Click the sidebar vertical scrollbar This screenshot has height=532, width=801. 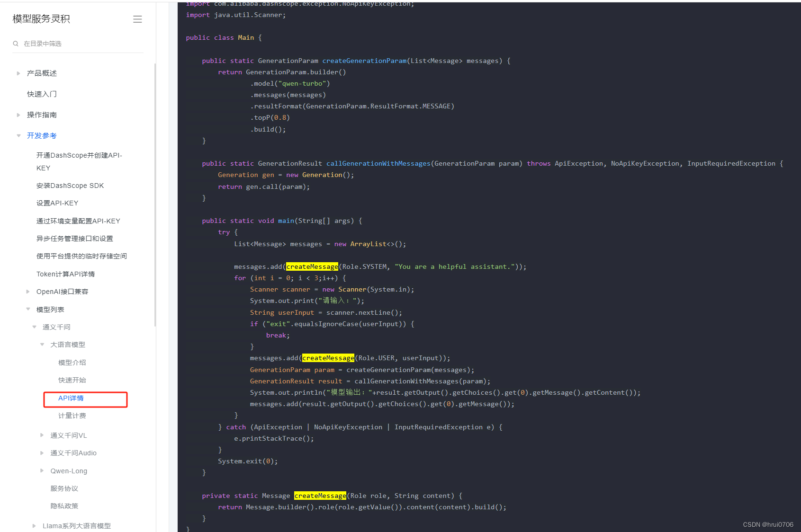[x=155, y=194]
